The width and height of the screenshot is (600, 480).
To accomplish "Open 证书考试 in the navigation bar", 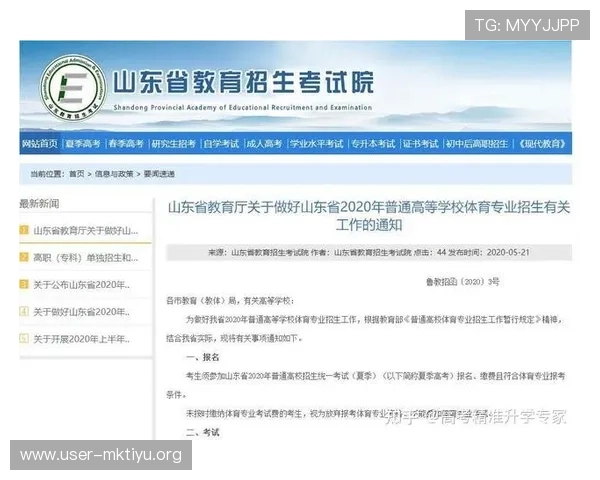I will click(420, 144).
